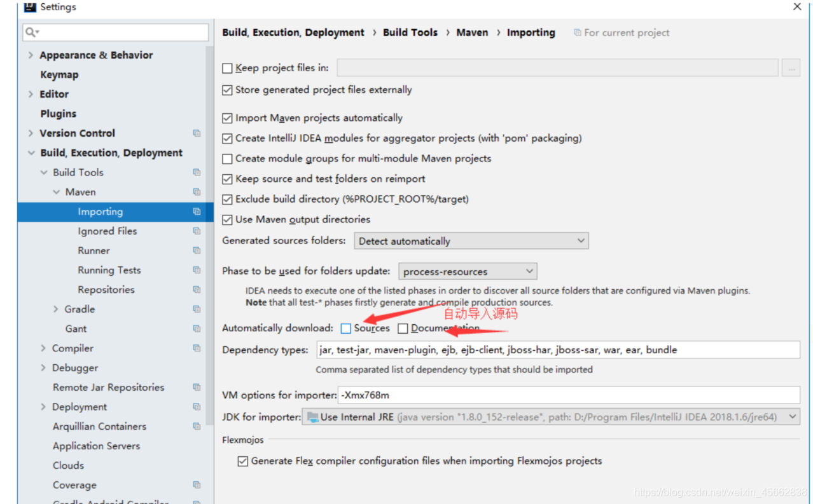The height and width of the screenshot is (504, 813).
Task: Close the Settings dialog window
Action: coord(797,7)
